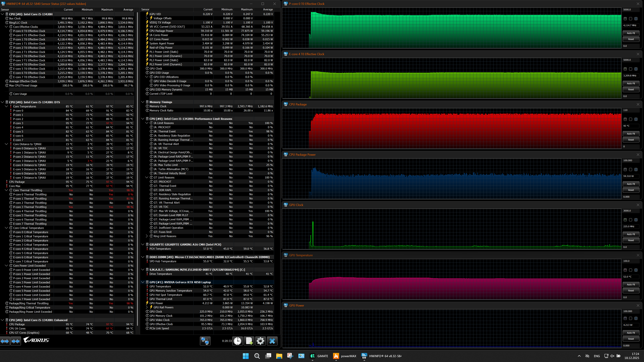This screenshot has height=362, width=644.
Task: Toggle middle checkbox in CPU Package graph panel
Action: point(631,119)
